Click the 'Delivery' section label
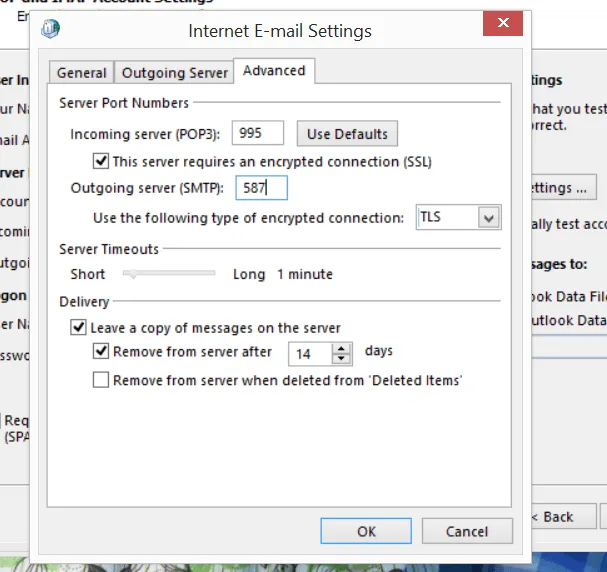607x572 pixels. pos(84,302)
